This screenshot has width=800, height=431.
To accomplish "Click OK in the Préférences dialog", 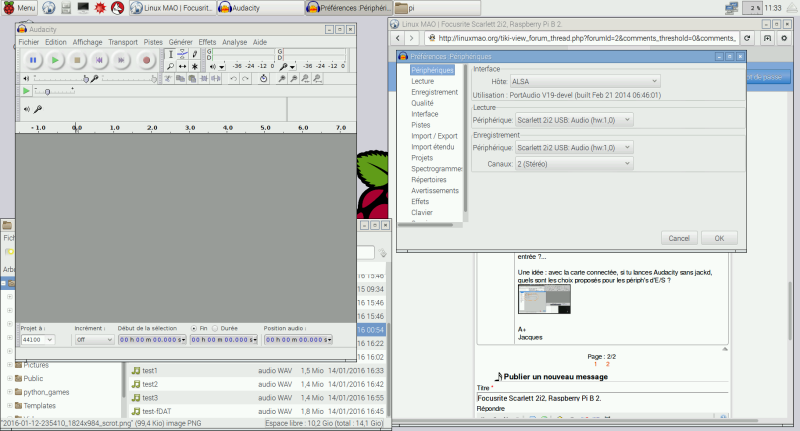I will tap(718, 238).
